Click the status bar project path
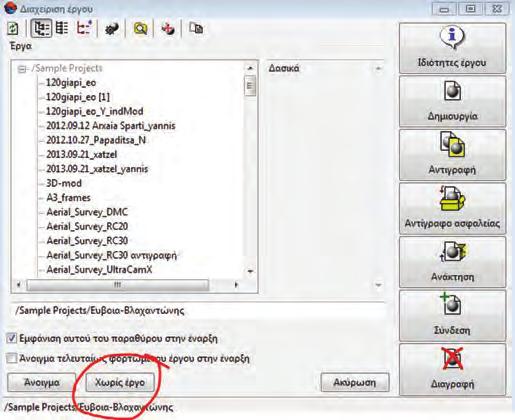This screenshot has width=515, height=420. (89, 407)
